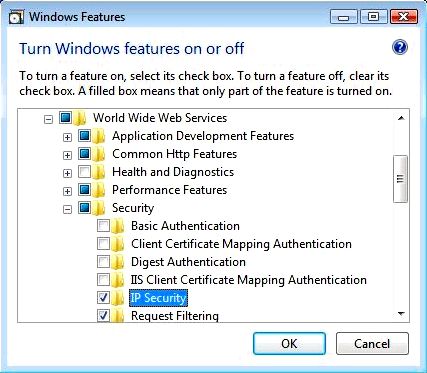
Task: Click the Common Http Features folder icon
Action: pos(99,154)
